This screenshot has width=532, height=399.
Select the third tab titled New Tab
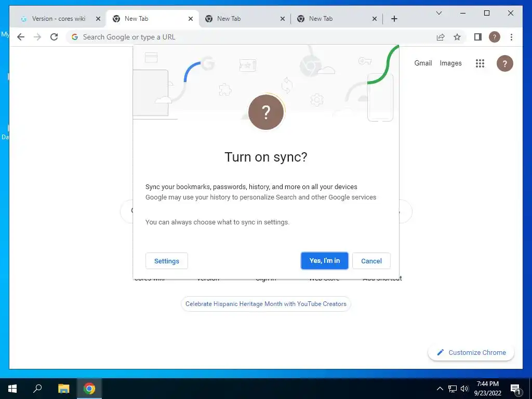245,19
